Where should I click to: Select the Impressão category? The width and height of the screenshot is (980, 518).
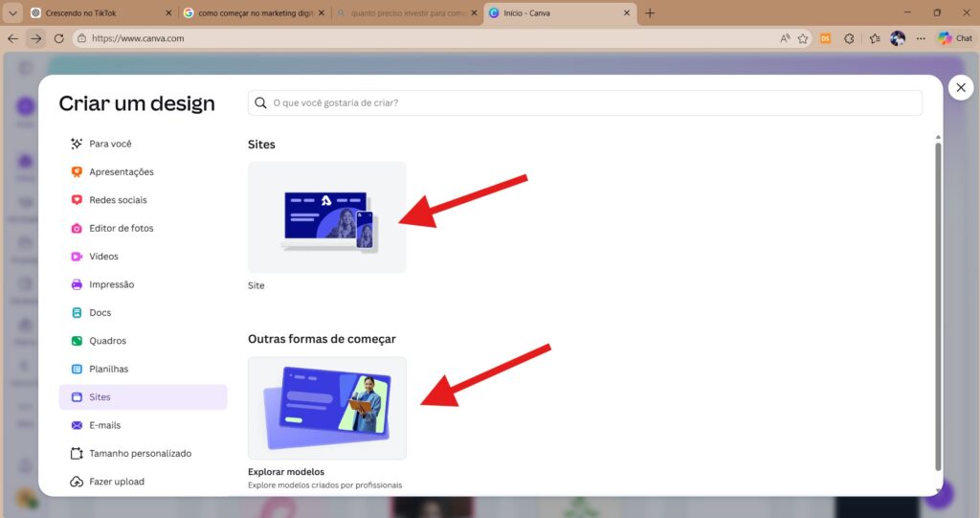pyautogui.click(x=143, y=284)
